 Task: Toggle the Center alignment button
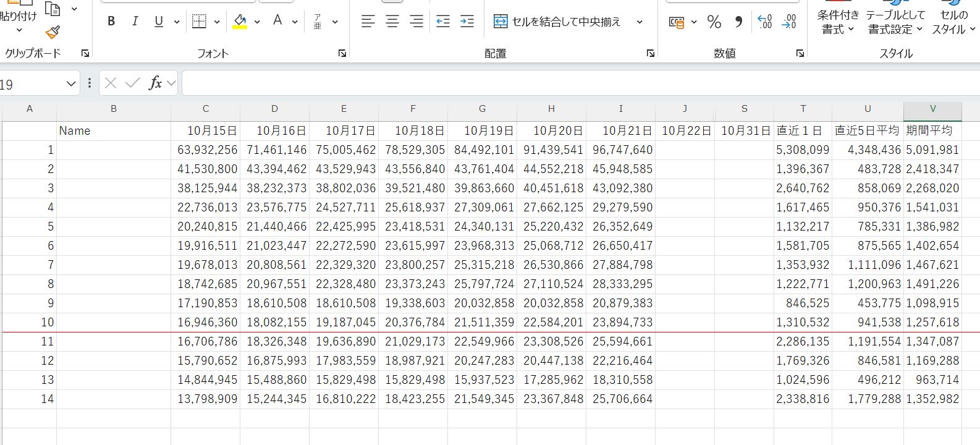(x=392, y=22)
